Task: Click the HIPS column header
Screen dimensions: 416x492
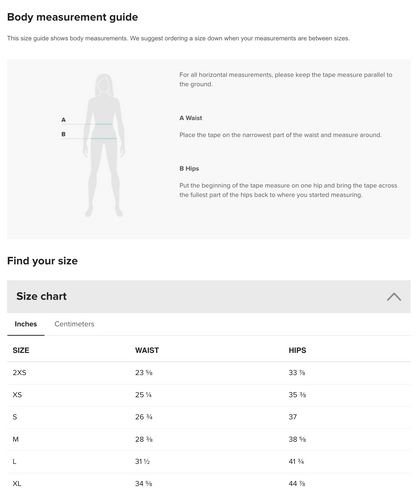Action: [297, 350]
